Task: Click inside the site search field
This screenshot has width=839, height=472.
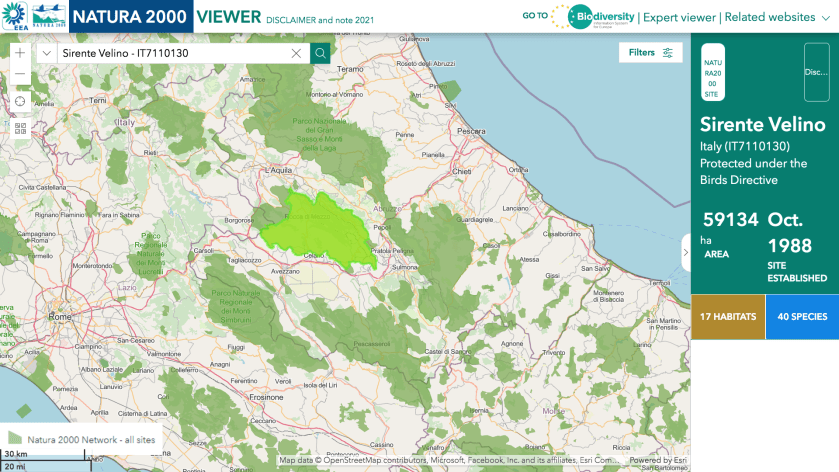Action: tap(170, 53)
